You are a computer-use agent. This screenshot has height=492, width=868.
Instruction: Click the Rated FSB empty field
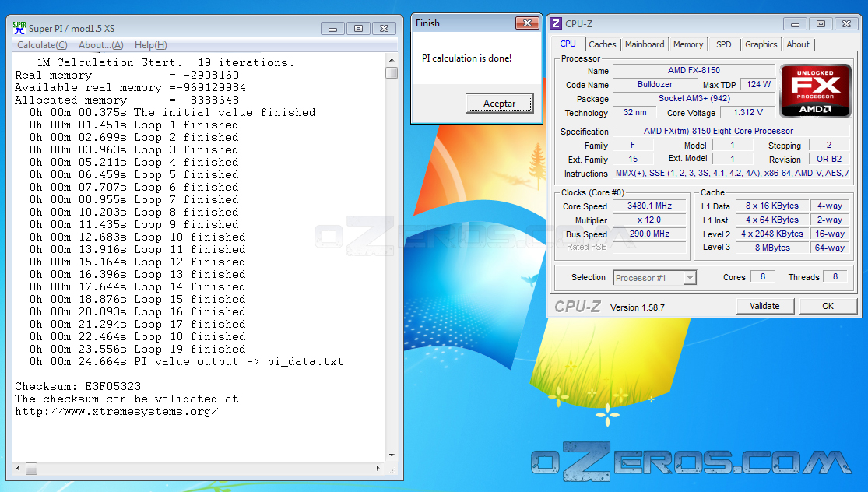click(x=649, y=248)
